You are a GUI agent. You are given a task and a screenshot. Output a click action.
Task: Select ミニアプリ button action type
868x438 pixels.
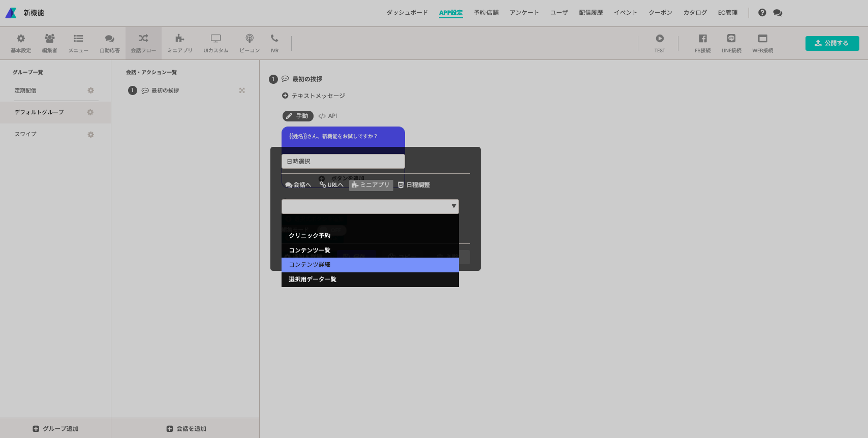[371, 185]
